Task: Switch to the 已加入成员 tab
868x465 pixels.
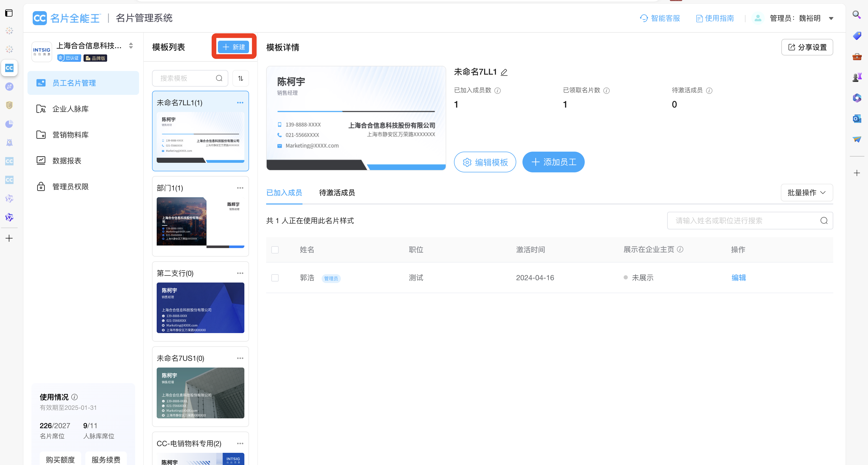Action: (284, 193)
